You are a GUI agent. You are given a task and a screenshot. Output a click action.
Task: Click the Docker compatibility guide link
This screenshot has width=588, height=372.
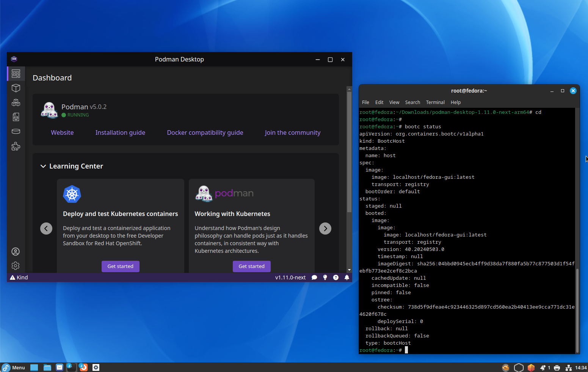pyautogui.click(x=205, y=132)
